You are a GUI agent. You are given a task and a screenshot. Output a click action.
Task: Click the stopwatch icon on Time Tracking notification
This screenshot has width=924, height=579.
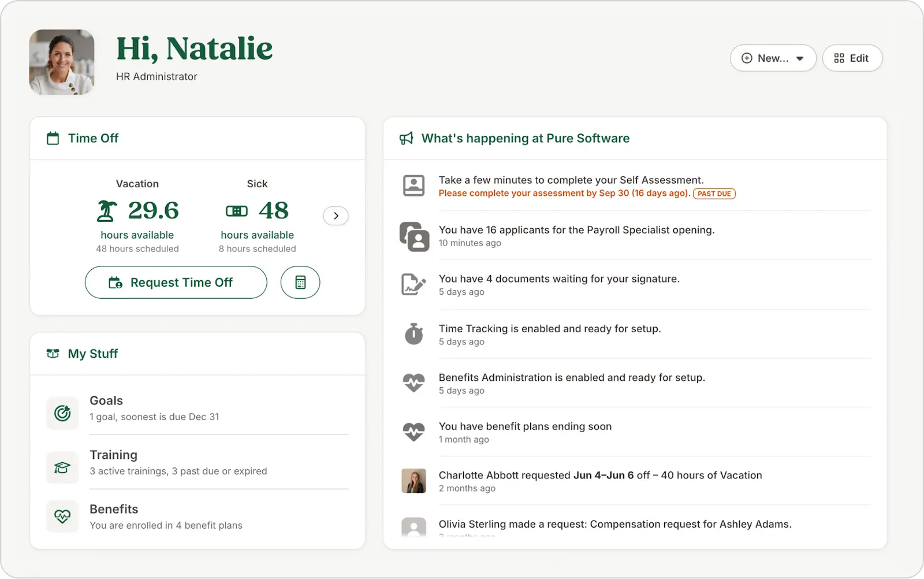413,334
